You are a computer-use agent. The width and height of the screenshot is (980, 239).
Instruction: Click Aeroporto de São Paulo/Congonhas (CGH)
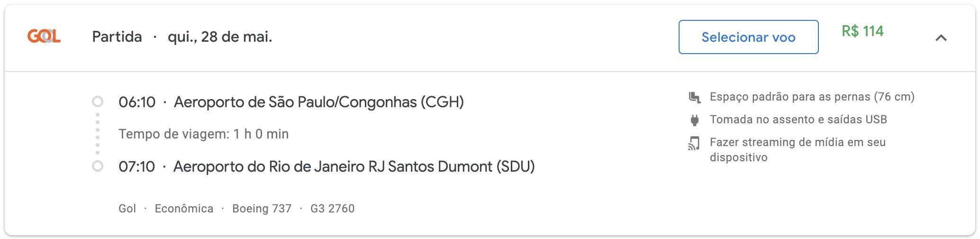pyautogui.click(x=319, y=102)
